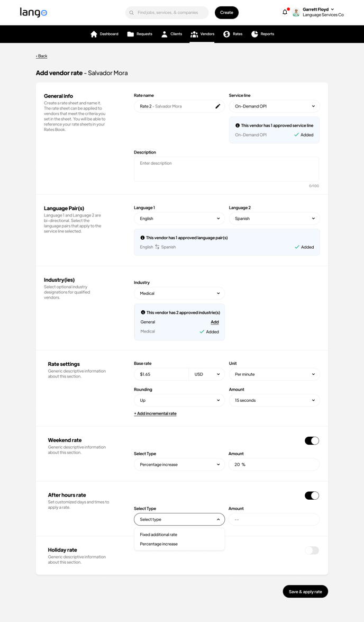This screenshot has height=622, width=364.
Task: Click the search magnifier icon
Action: 132,13
